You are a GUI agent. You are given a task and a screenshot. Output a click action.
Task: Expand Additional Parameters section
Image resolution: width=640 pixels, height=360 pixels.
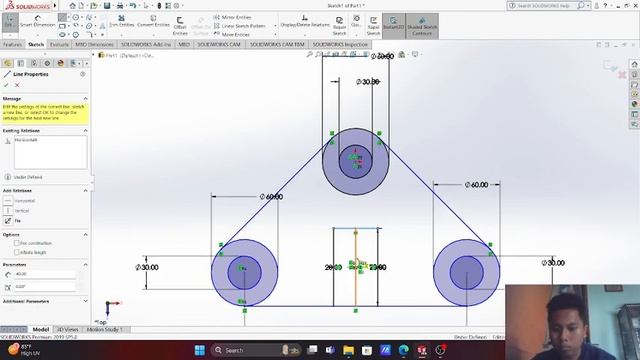[x=85, y=301]
